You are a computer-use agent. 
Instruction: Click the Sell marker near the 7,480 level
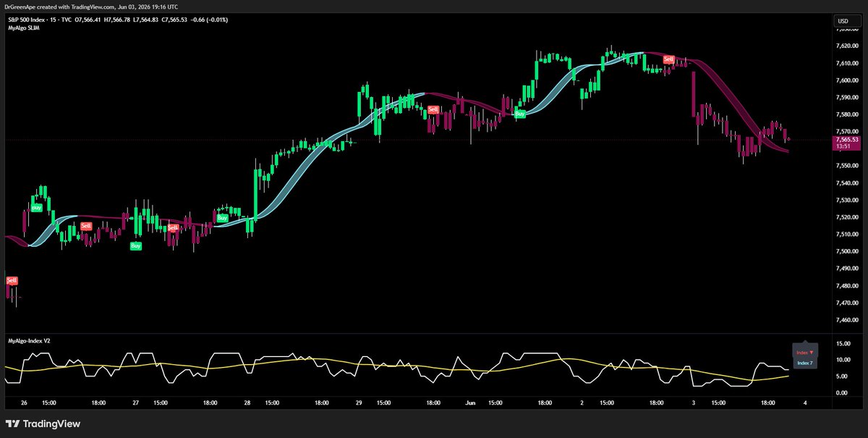12,280
